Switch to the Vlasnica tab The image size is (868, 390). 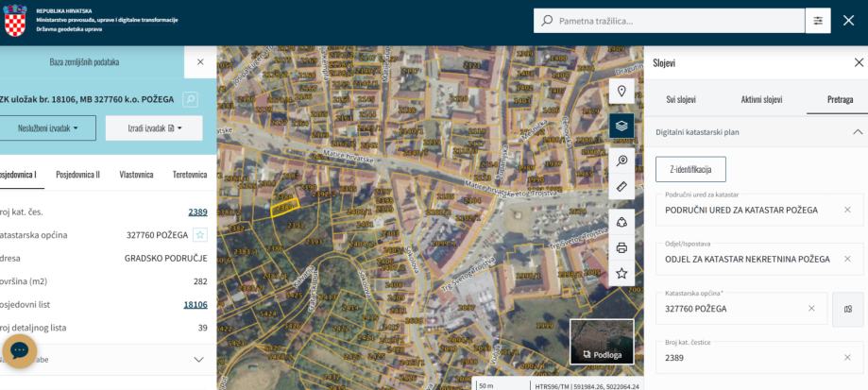(x=136, y=175)
